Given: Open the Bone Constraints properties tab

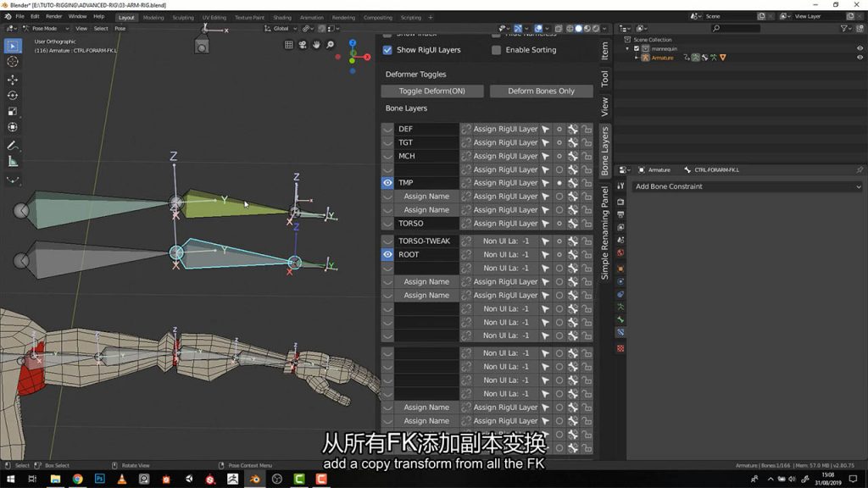Looking at the screenshot, I should coord(620,332).
